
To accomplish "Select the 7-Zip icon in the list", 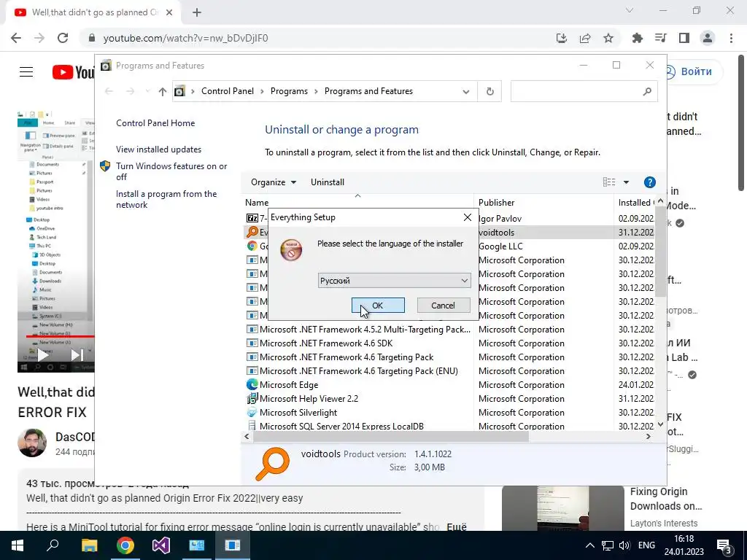I will (252, 218).
